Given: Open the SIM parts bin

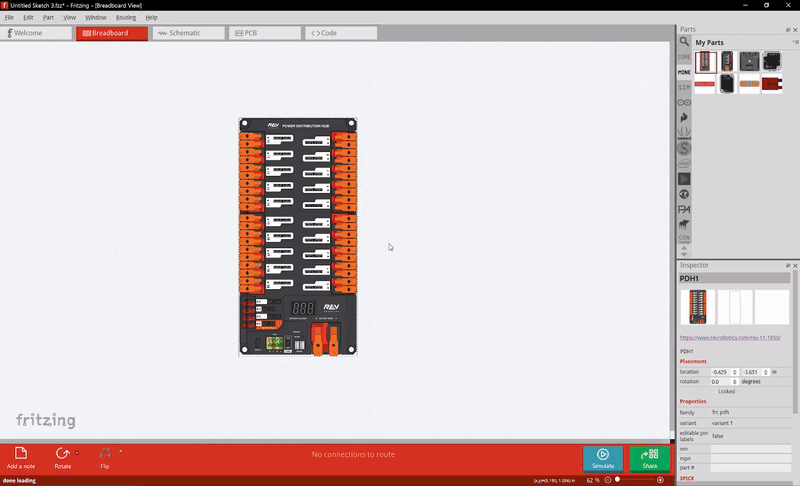Looking at the screenshot, I should point(684,87).
